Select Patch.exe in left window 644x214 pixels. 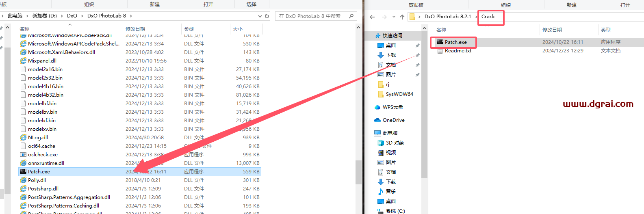[140, 171]
